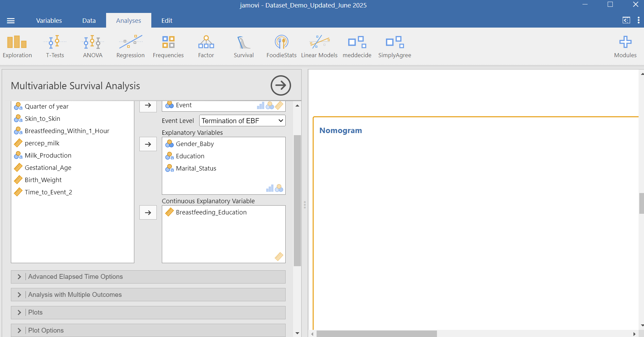This screenshot has height=337, width=644.
Task: Select Breastfeeding_Education continuous variable
Action: click(224, 212)
